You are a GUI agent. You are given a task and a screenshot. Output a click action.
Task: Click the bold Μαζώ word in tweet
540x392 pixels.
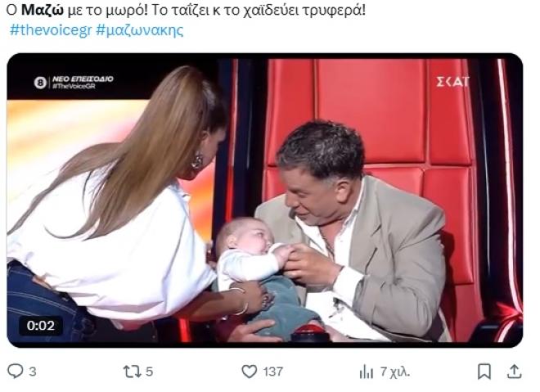click(x=43, y=11)
